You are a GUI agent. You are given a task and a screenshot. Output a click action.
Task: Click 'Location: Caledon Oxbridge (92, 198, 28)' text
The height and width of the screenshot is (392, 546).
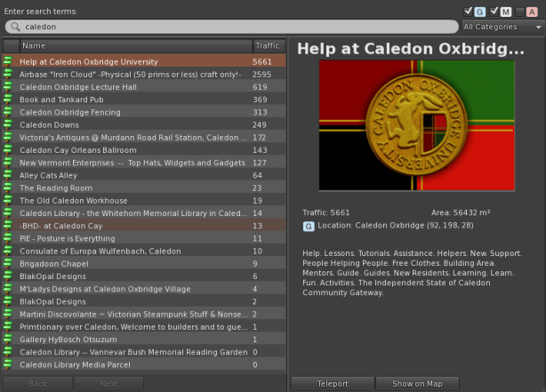396,225
